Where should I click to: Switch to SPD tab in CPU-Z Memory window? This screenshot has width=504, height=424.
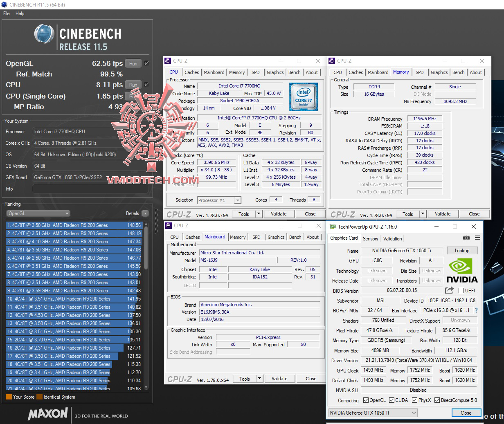click(420, 72)
